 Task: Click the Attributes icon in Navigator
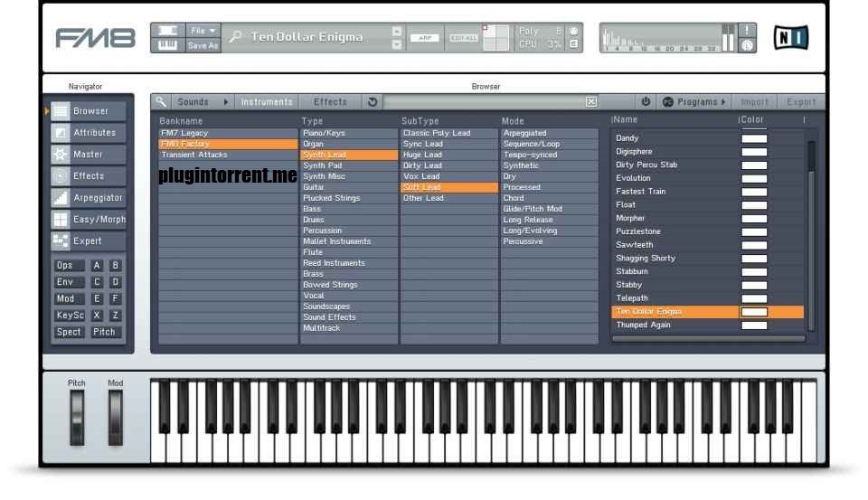[61, 133]
